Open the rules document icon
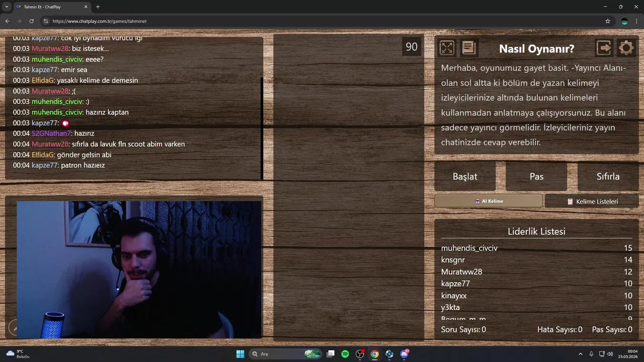644x362 pixels. click(x=468, y=48)
